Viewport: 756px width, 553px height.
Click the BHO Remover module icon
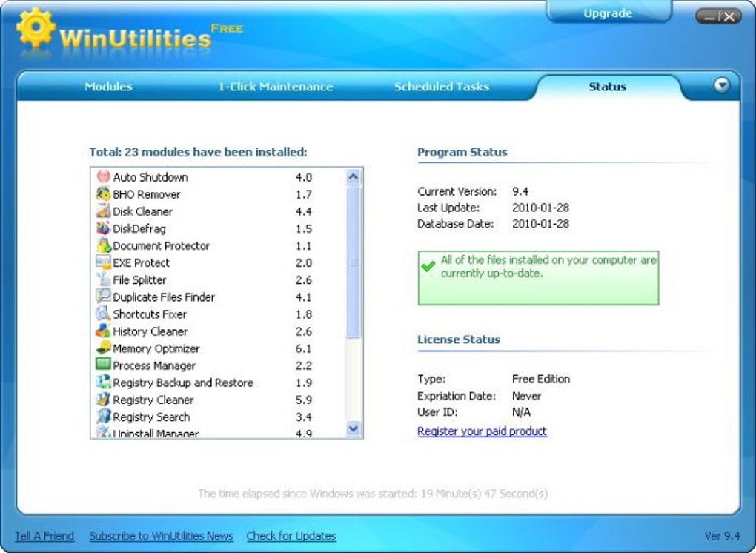pos(103,193)
